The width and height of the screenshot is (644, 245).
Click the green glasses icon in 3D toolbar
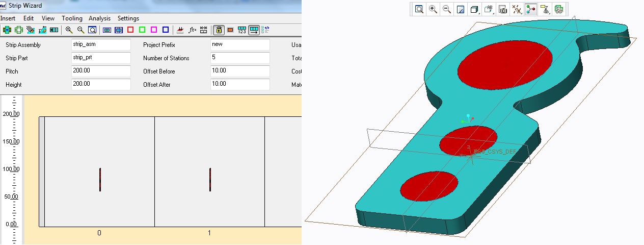pos(558,9)
